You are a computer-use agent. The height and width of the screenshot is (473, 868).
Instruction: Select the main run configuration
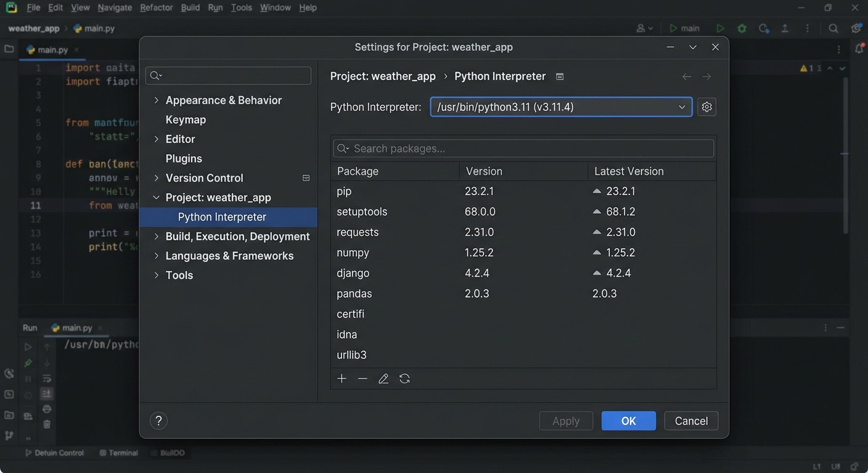[685, 28]
